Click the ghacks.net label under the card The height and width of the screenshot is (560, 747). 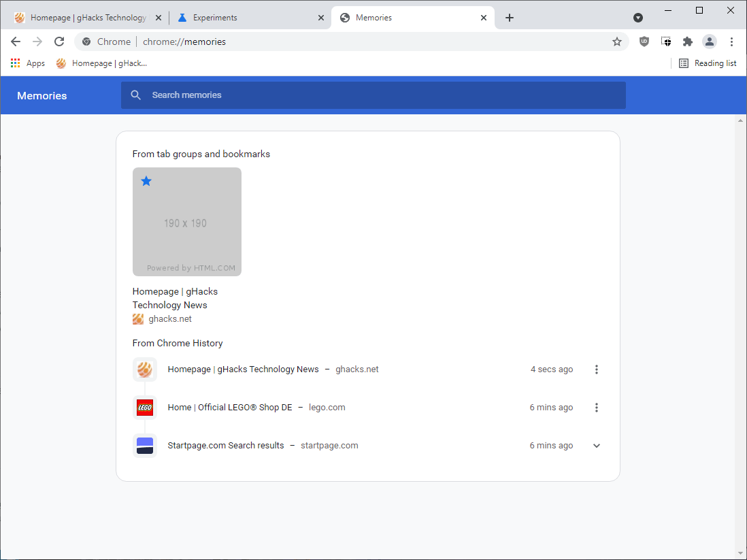point(170,319)
